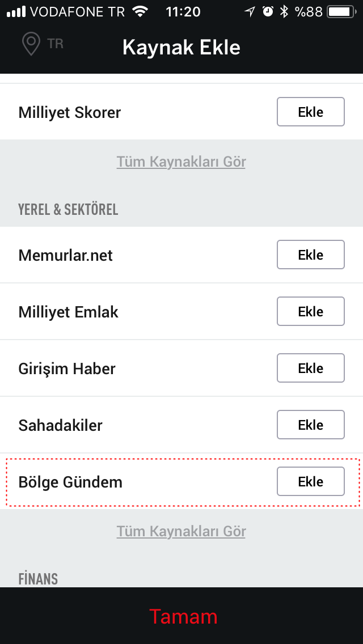363x644 pixels.
Task: Tap the TR region label
Action: [56, 44]
